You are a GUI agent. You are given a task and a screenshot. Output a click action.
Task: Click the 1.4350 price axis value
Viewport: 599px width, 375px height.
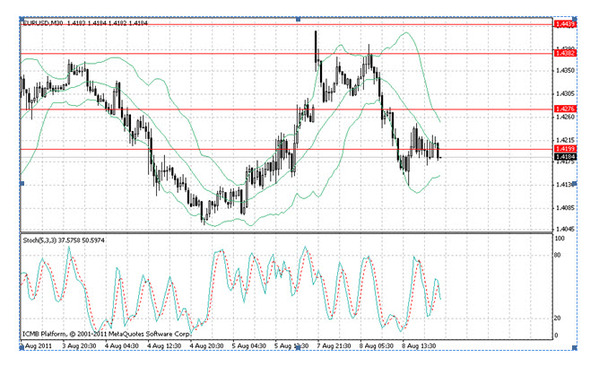(565, 71)
